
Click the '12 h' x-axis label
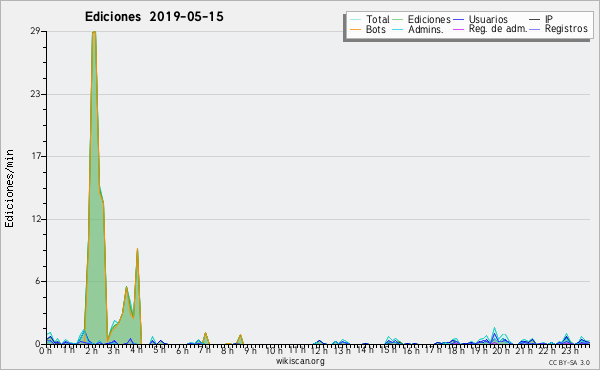point(319,351)
